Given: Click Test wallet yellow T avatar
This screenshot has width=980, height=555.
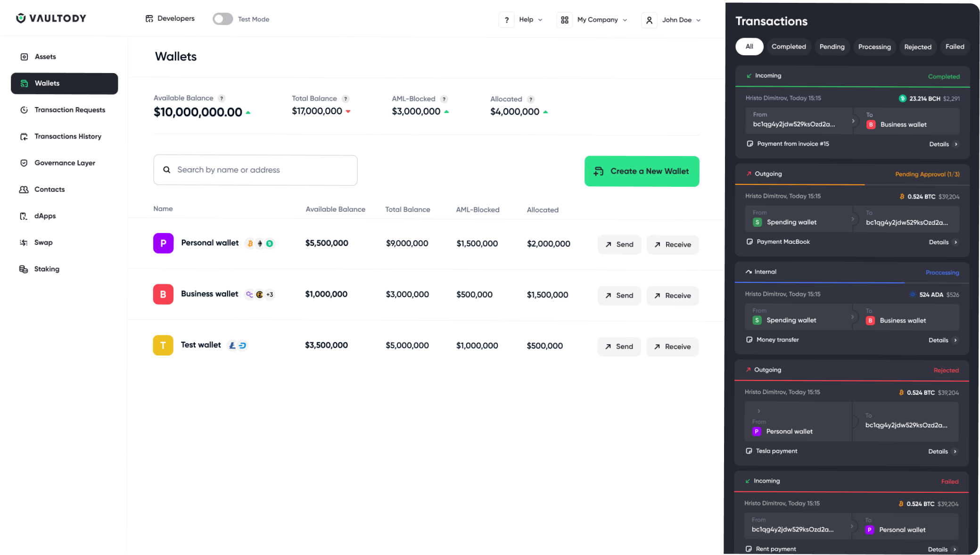Looking at the screenshot, I should (163, 345).
